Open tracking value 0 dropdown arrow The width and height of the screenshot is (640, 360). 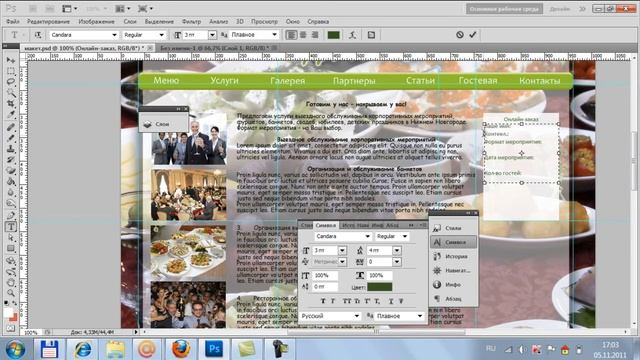pos(396,262)
